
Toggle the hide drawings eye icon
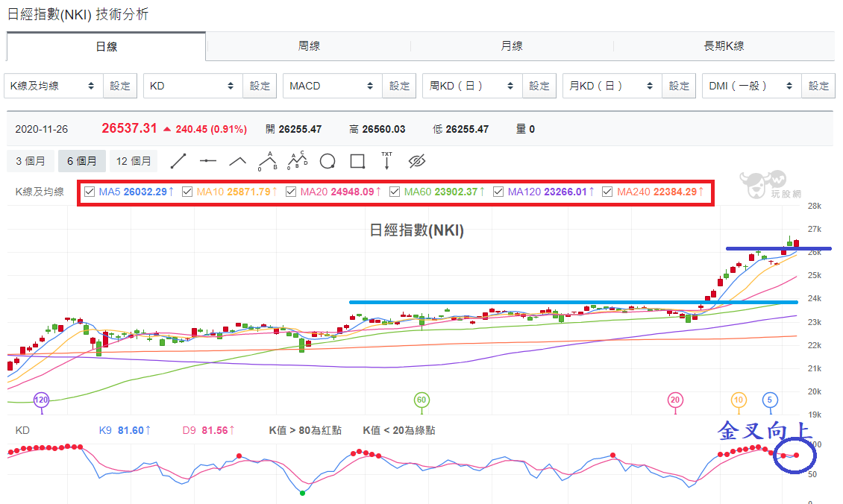pyautogui.click(x=417, y=161)
